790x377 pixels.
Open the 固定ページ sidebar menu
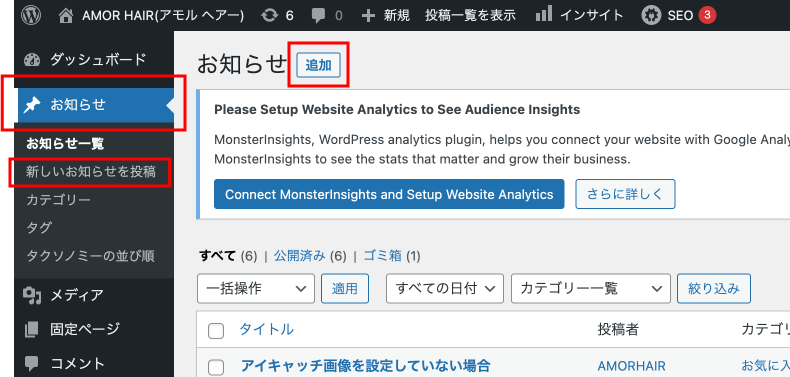coord(87,329)
